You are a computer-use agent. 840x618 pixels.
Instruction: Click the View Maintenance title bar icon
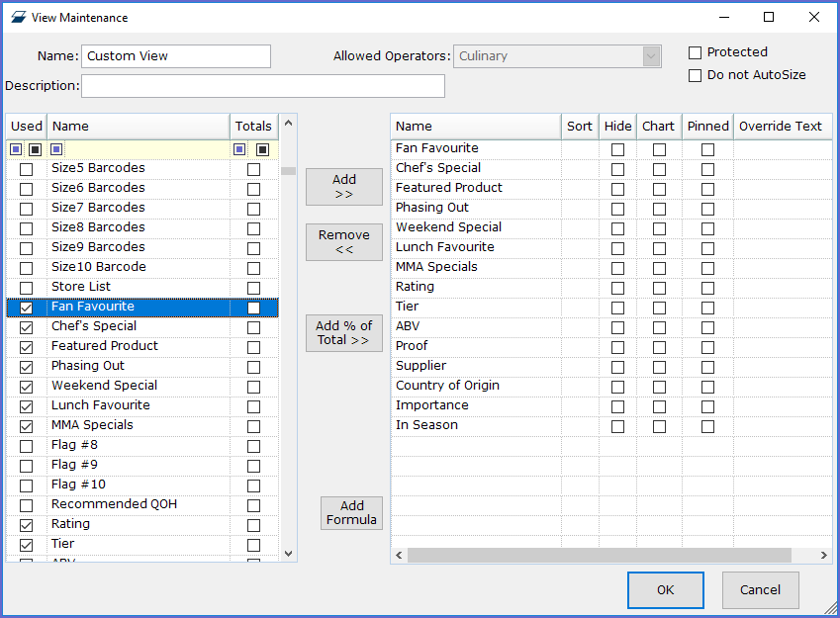click(17, 17)
